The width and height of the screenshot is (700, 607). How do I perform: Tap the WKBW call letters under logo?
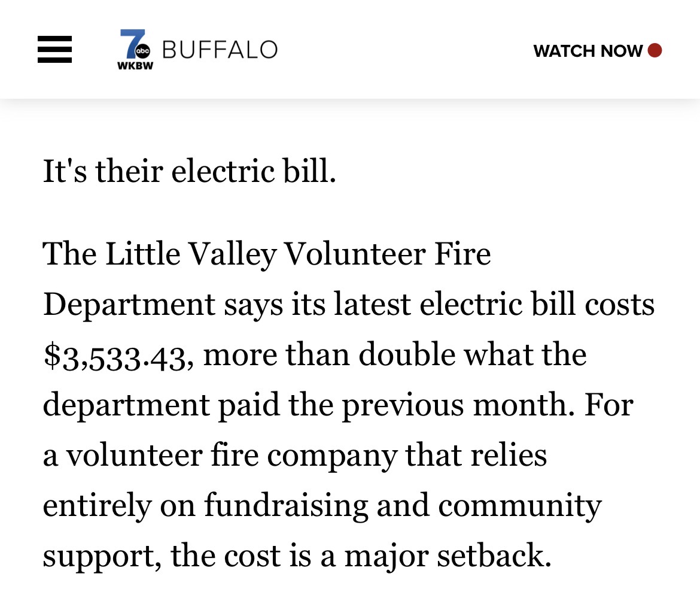pyautogui.click(x=135, y=66)
